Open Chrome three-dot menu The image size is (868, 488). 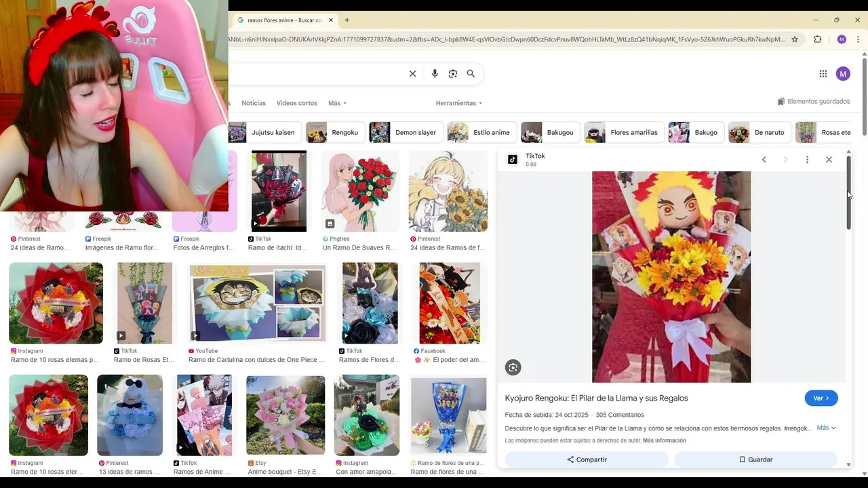pos(858,39)
